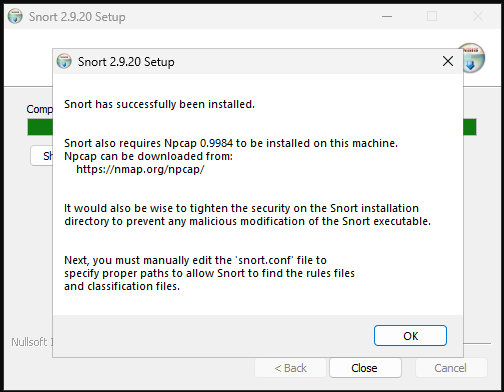504x392 pixels.
Task: Click close X of main installer window
Action: point(478,16)
